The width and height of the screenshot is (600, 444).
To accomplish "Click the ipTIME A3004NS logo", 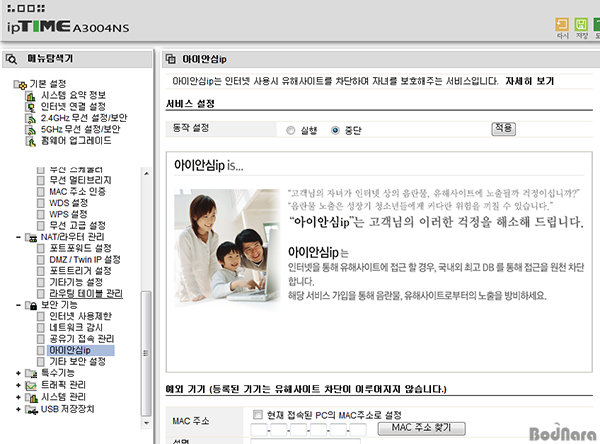I will [x=68, y=26].
